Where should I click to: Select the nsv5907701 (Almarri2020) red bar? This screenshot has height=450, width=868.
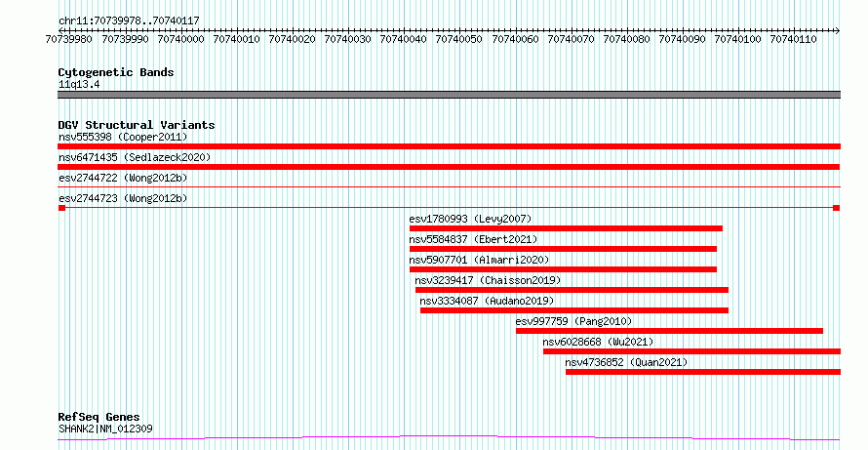pyautogui.click(x=563, y=269)
